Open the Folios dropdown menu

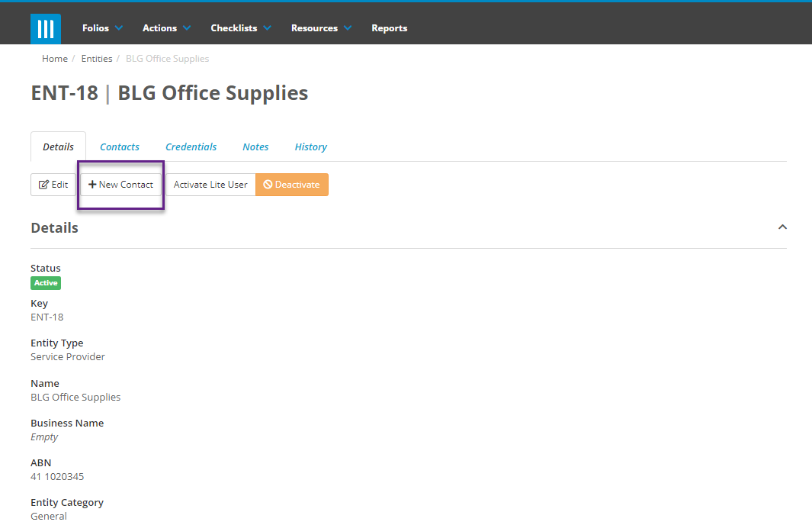tap(96, 27)
